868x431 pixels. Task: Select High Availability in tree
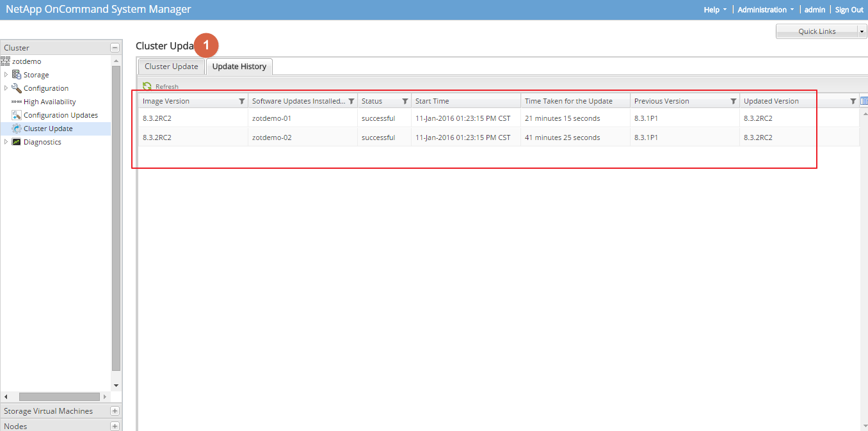click(x=50, y=102)
